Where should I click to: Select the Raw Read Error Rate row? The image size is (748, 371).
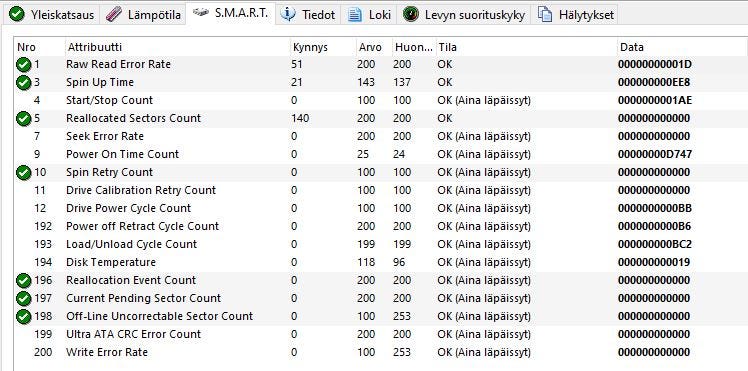pyautogui.click(x=380, y=64)
